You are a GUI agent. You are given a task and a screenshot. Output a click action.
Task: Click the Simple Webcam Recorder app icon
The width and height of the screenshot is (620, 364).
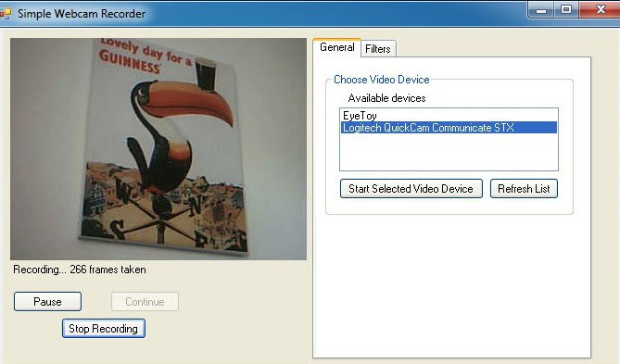(6, 14)
